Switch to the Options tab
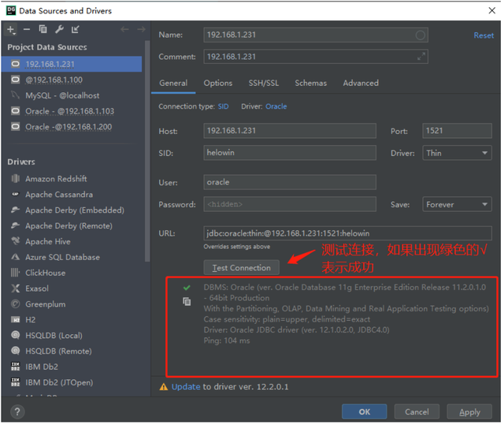 [x=218, y=84]
